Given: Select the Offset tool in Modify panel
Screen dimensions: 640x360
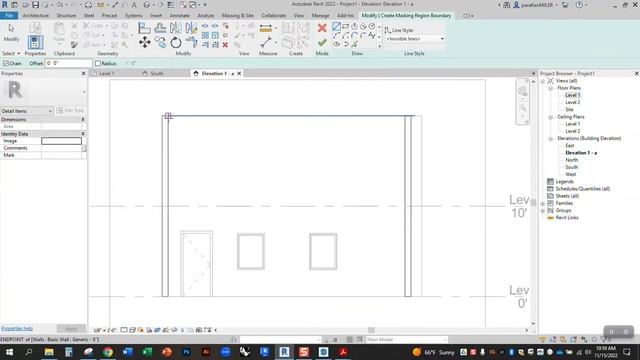Looking at the screenshot, I should click(x=160, y=28).
